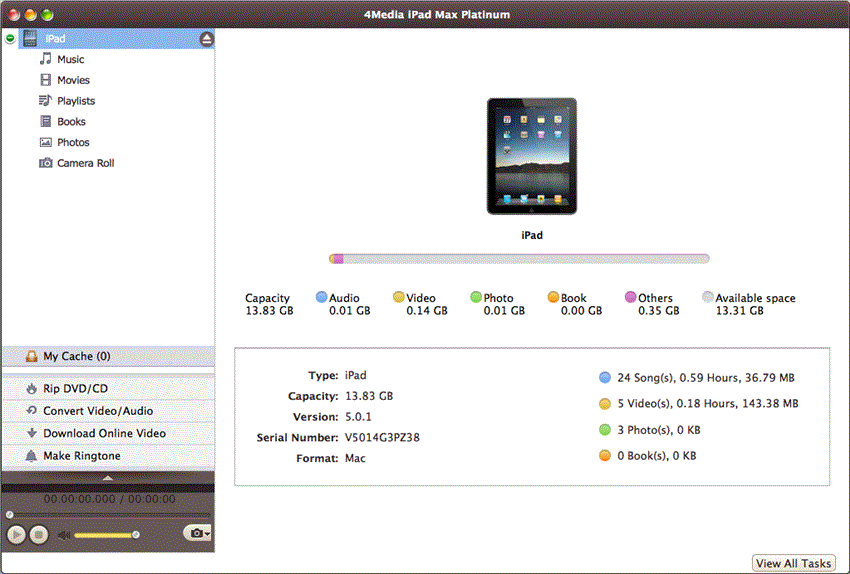Open Make Ringtone tool
The width and height of the screenshot is (850, 574).
click(x=108, y=456)
